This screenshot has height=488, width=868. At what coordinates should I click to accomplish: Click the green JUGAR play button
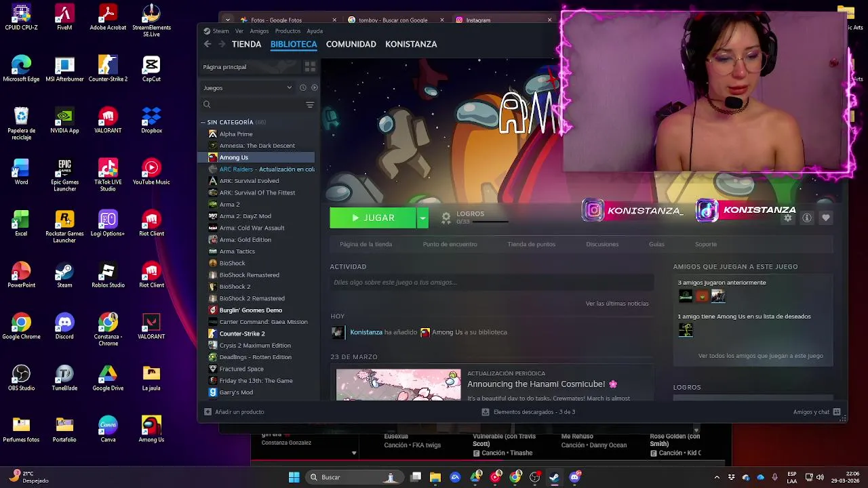(372, 218)
